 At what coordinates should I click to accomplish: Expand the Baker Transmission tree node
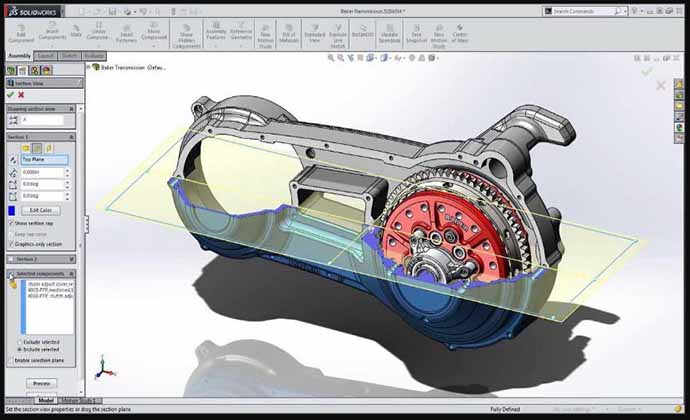point(93,69)
